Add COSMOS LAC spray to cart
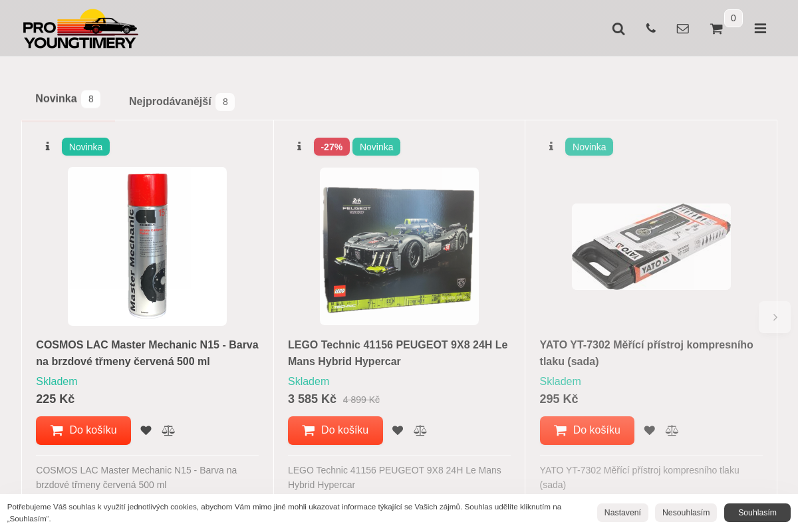 [x=83, y=430]
